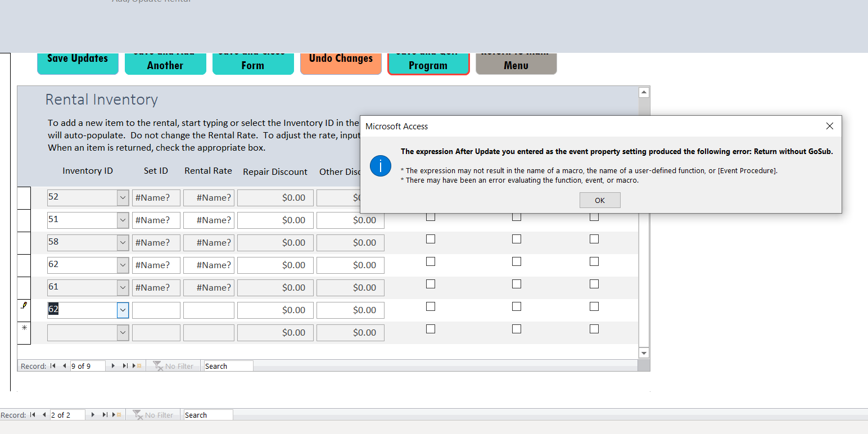Click the Save and Add Another button
This screenshot has height=434, width=868.
tap(165, 63)
